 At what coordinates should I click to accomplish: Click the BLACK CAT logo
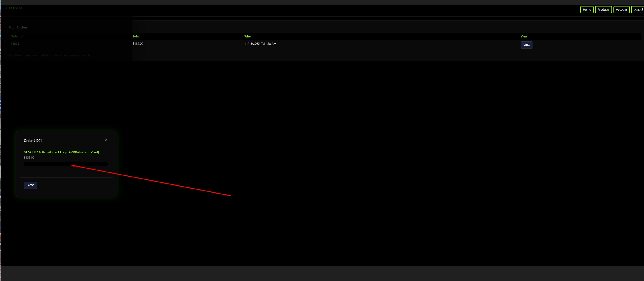point(13,8)
